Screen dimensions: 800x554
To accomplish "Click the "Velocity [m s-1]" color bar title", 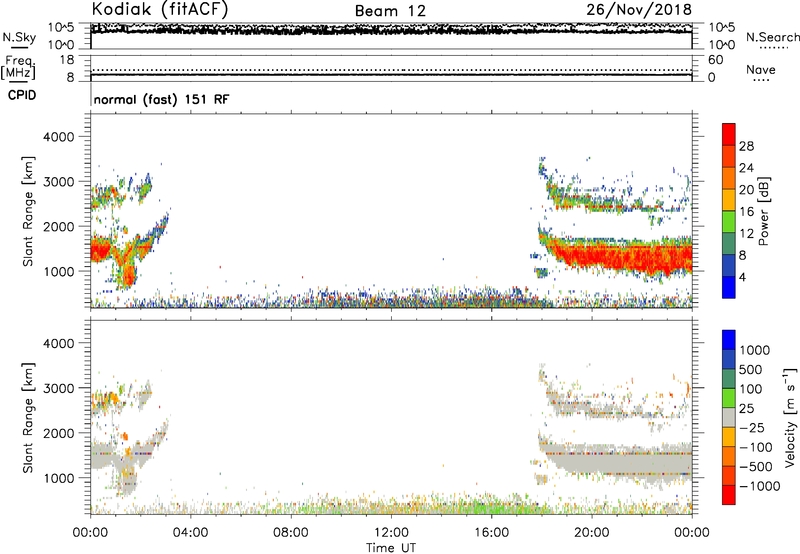I will point(790,417).
